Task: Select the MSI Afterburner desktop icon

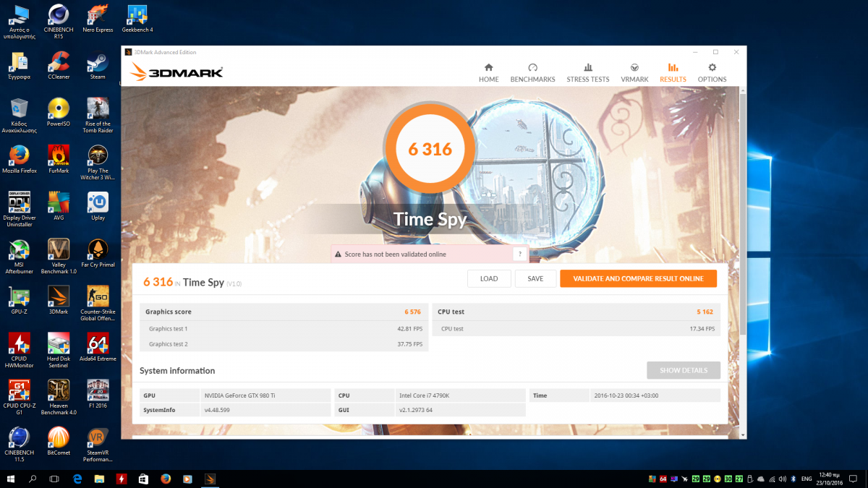Action: [x=20, y=257]
